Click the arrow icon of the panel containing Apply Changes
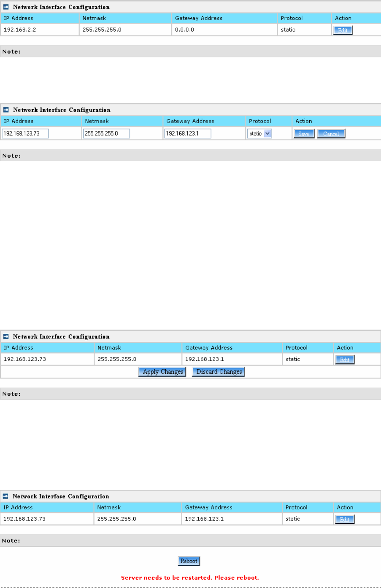 point(6,337)
